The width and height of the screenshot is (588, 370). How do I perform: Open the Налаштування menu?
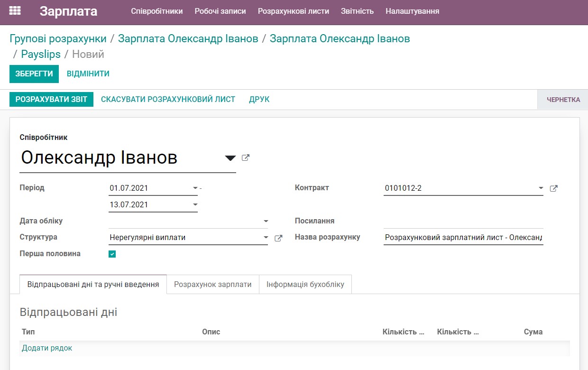click(407, 10)
